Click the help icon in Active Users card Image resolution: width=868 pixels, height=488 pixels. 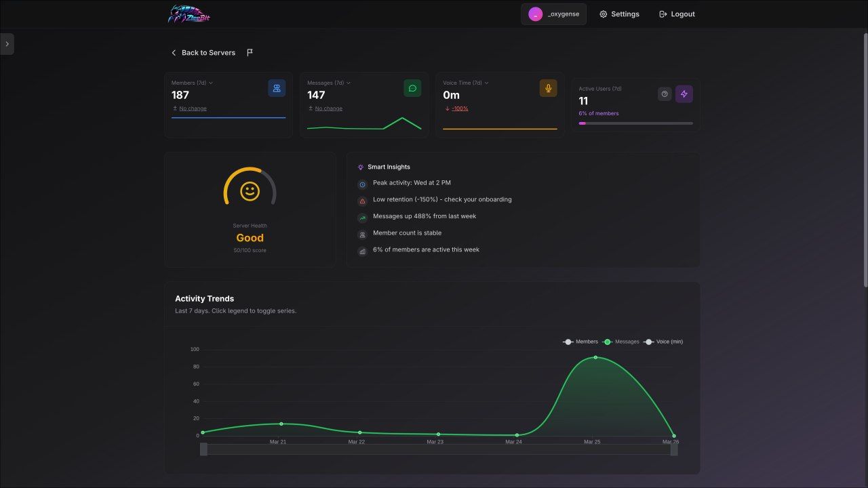pos(665,94)
